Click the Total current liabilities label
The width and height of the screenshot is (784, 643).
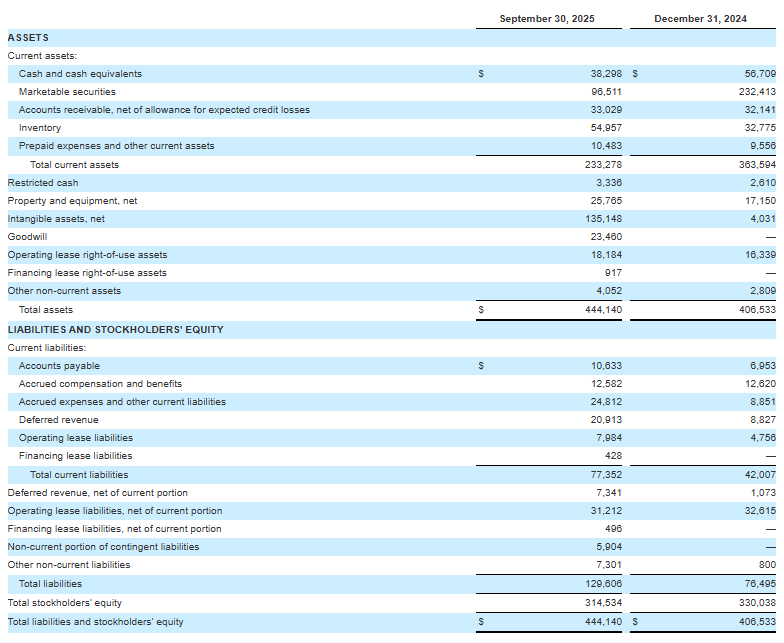coord(79,475)
